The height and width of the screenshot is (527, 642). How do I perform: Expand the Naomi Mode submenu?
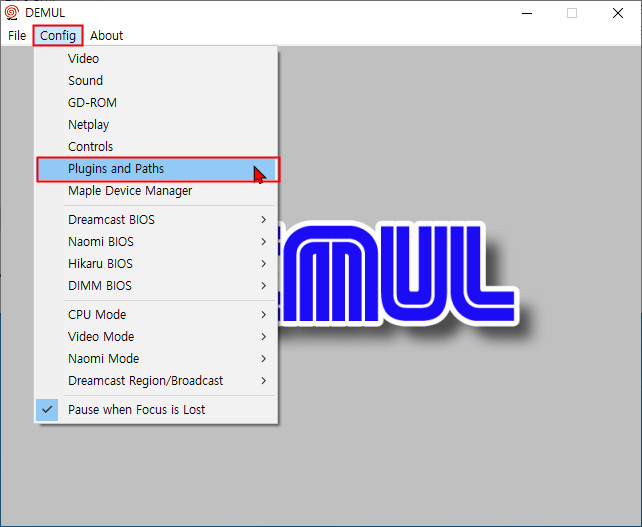tap(156, 359)
